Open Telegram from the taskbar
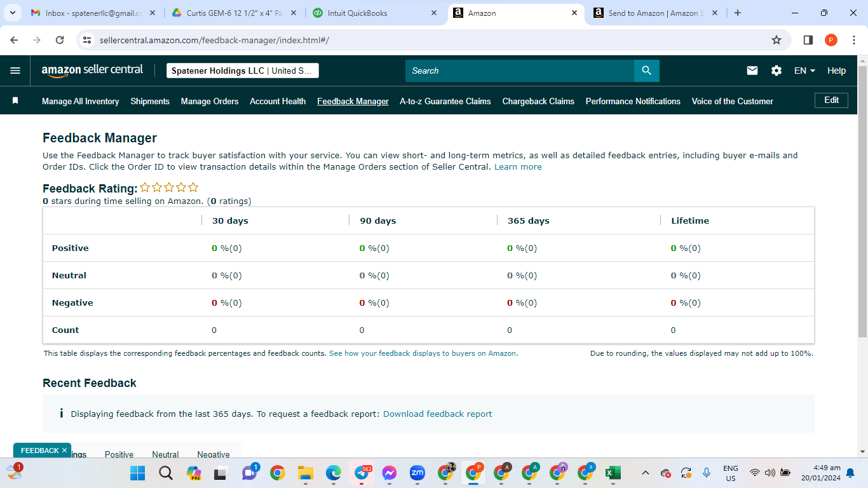The image size is (868, 488). (x=362, y=473)
